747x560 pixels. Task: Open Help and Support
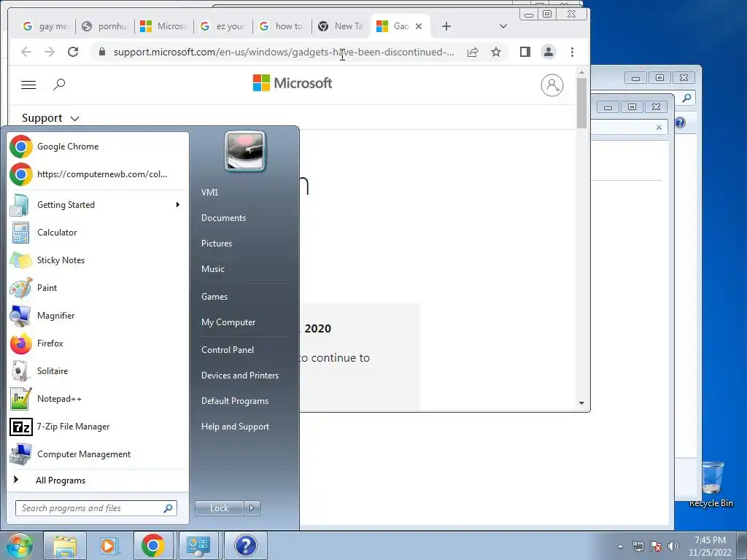tap(245, 427)
